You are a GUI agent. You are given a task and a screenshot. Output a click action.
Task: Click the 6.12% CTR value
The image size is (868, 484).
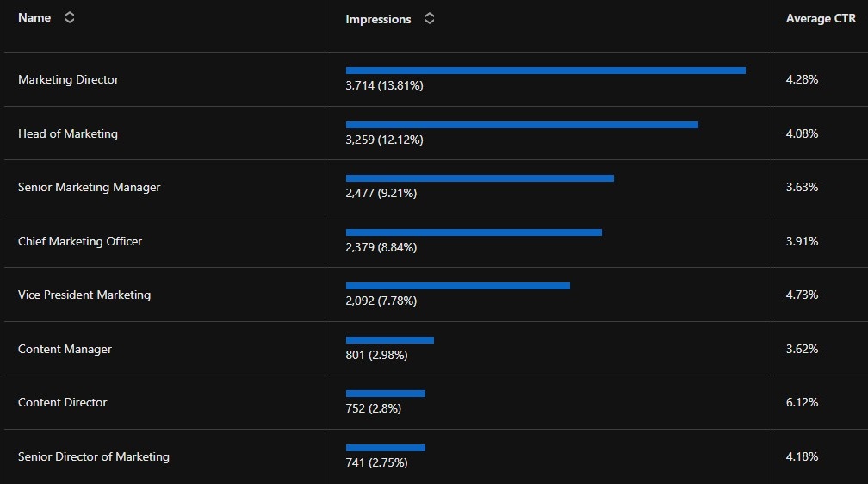coord(802,402)
